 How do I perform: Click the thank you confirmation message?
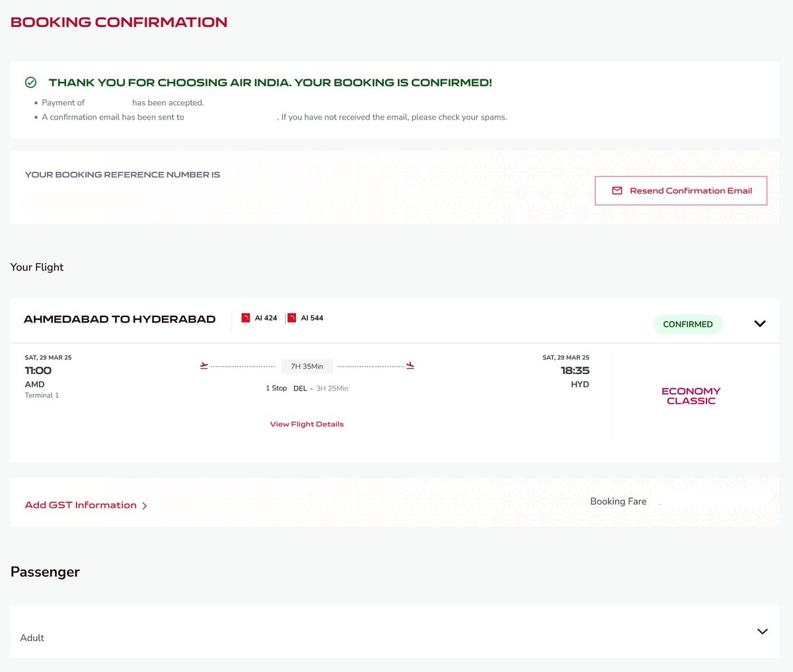click(x=270, y=83)
